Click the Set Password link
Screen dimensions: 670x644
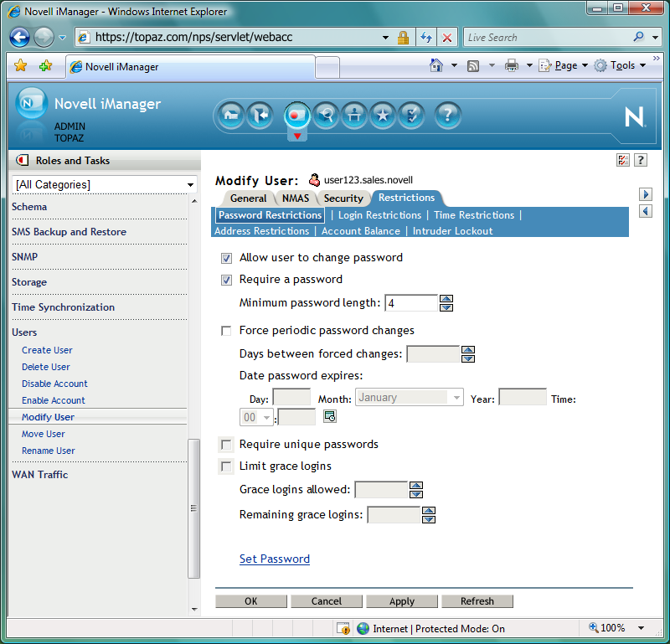click(274, 559)
